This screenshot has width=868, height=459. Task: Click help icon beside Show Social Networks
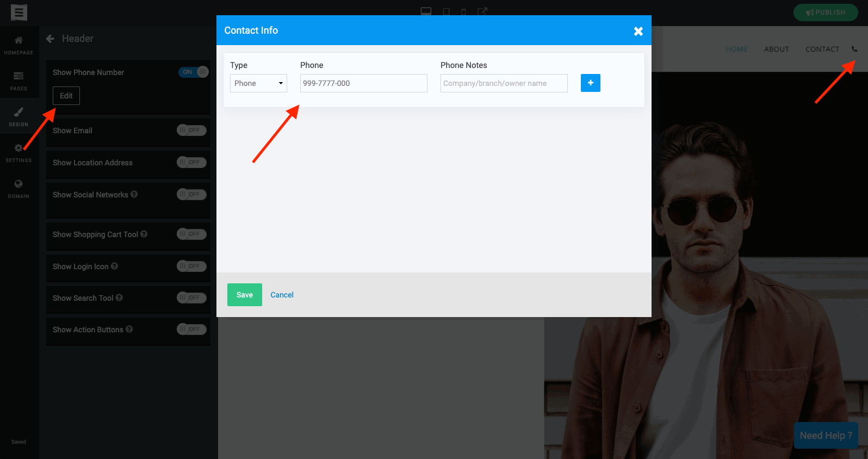pyautogui.click(x=134, y=194)
